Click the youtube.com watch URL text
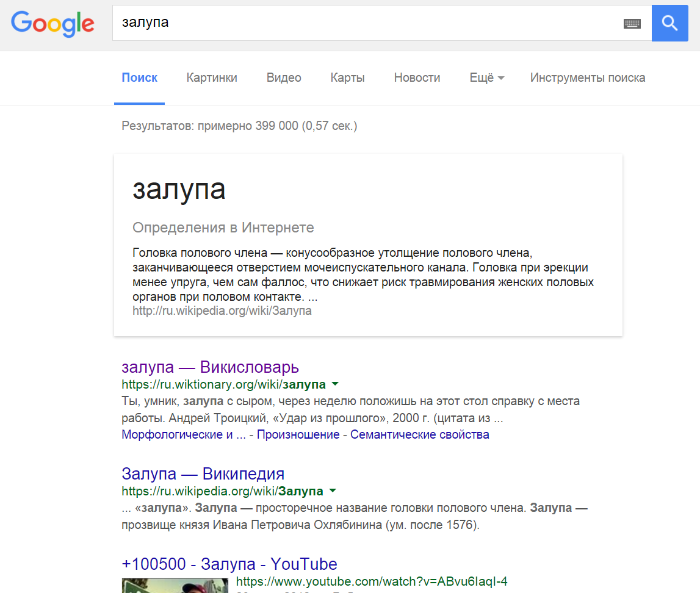700x593 pixels. tap(372, 581)
